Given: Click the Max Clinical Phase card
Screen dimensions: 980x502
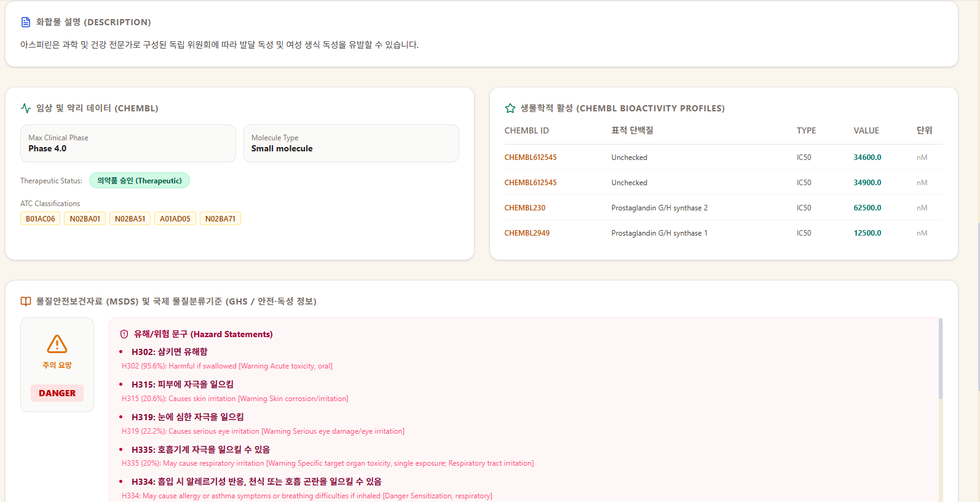Looking at the screenshot, I should pos(128,143).
